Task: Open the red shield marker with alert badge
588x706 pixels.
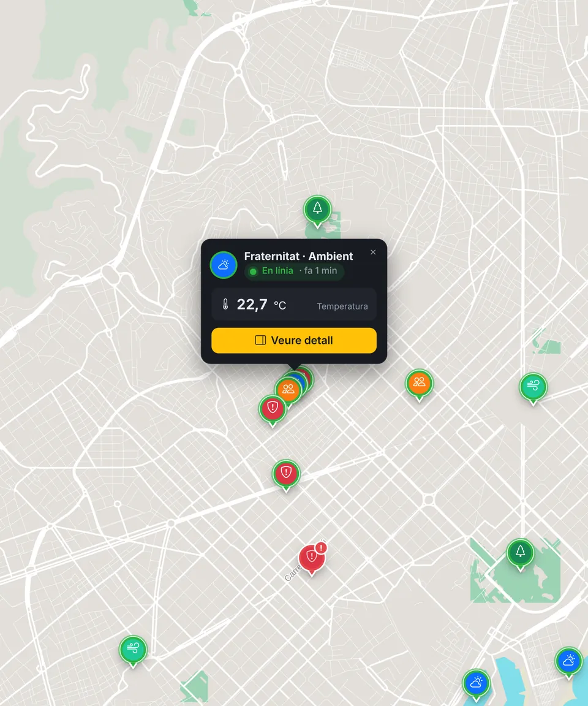Action: [312, 558]
